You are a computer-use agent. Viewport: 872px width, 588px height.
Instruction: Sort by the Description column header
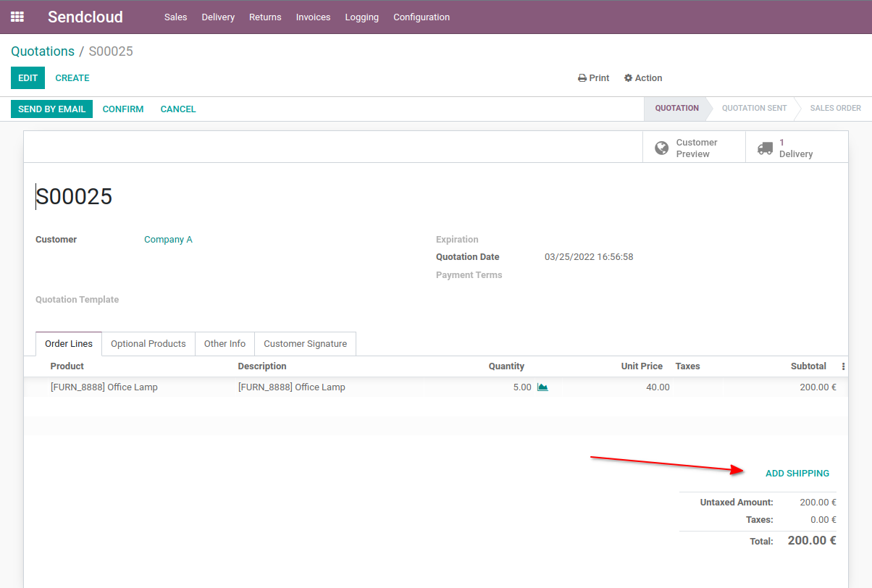(262, 366)
